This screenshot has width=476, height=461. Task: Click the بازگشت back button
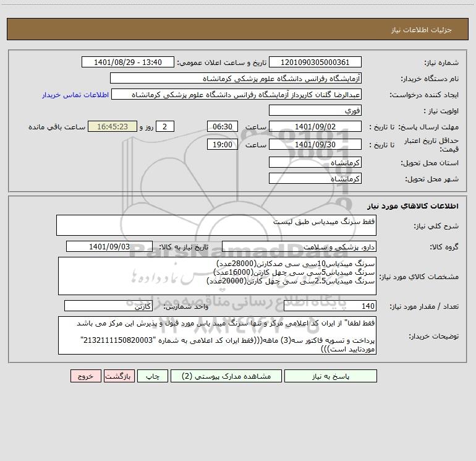[119, 376]
